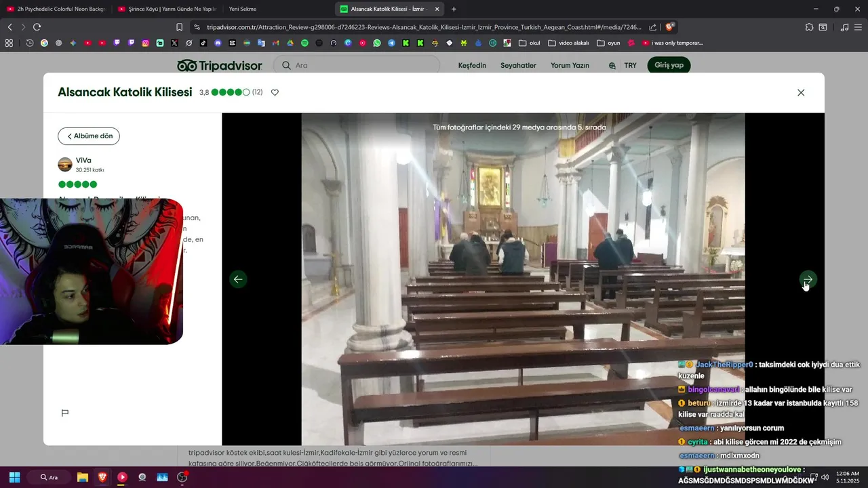Reload the page
This screenshot has height=488, width=868.
(x=37, y=27)
